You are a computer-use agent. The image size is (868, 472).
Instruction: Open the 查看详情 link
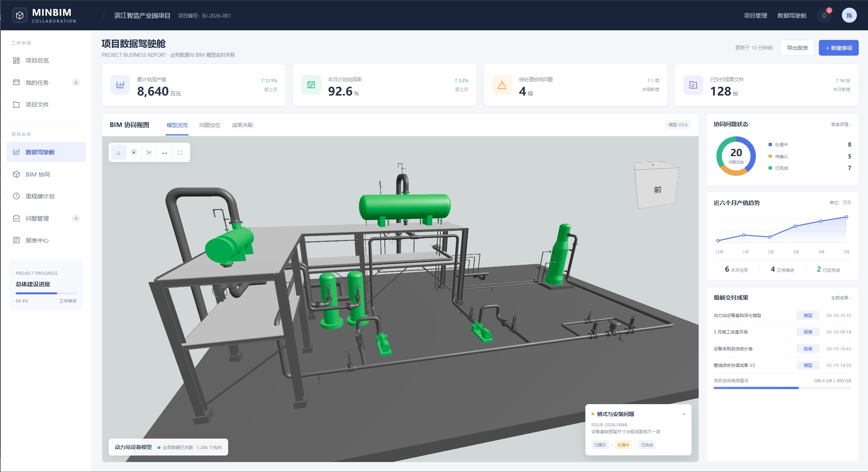841,124
